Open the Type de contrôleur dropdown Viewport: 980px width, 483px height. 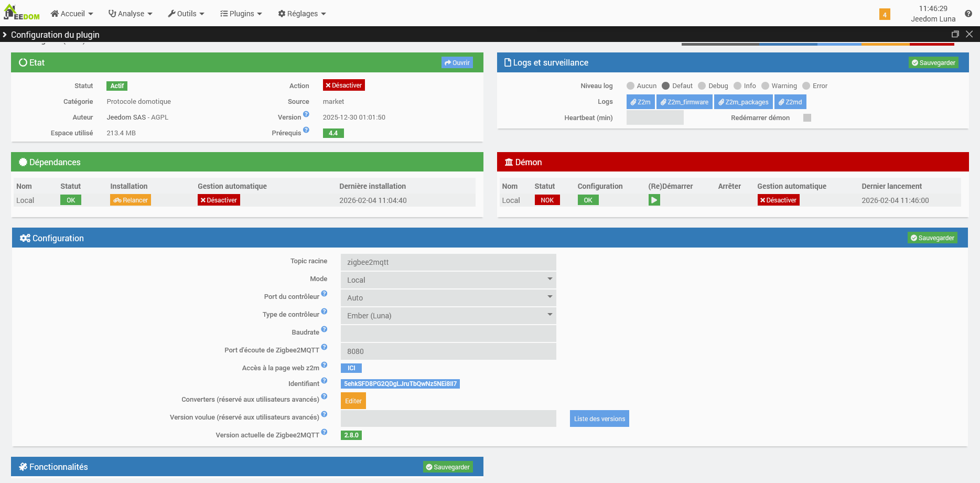(448, 316)
